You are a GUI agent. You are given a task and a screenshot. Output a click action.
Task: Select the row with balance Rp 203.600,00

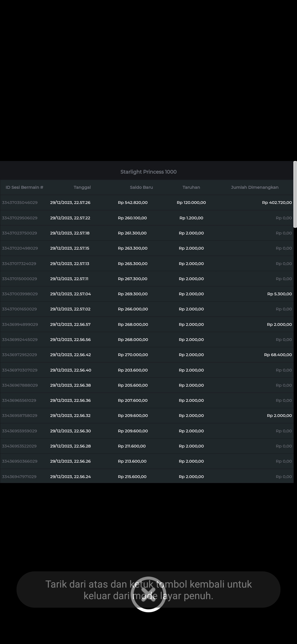coord(133,370)
